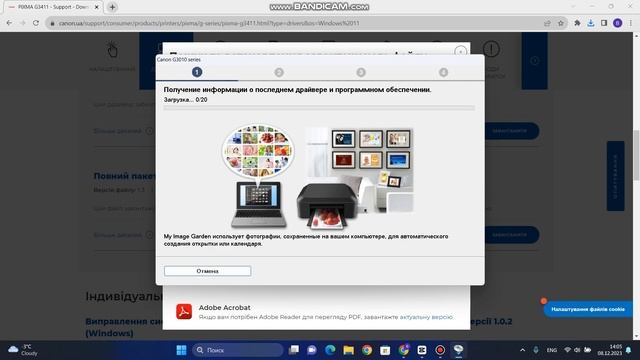The width and height of the screenshot is (640, 360).
Task: Open Chrome downloads icon
Action: tap(591, 23)
